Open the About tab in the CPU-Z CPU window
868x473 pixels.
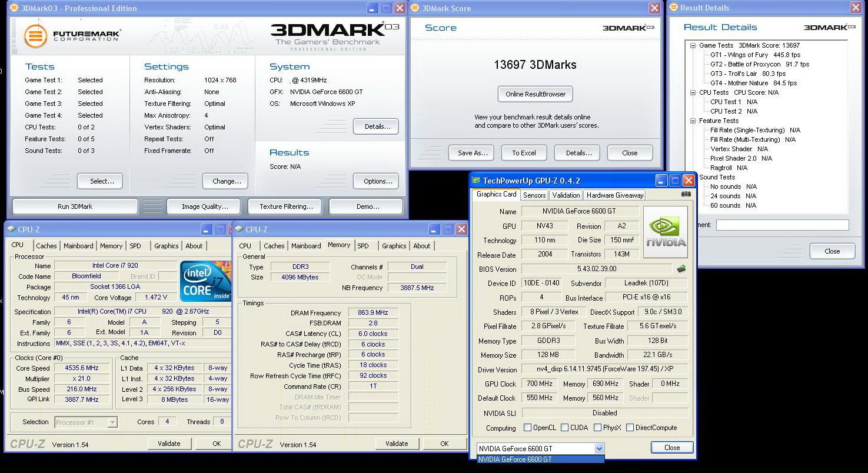click(x=194, y=246)
